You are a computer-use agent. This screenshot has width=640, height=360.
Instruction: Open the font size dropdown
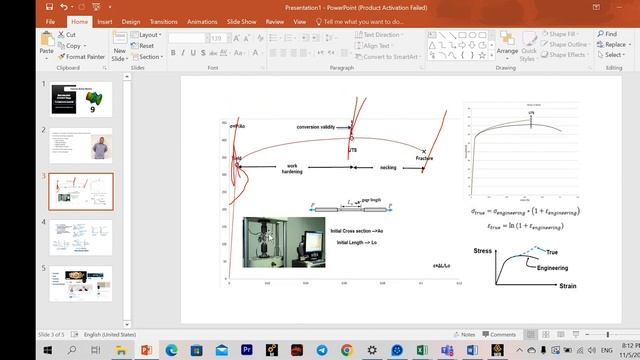229,38
